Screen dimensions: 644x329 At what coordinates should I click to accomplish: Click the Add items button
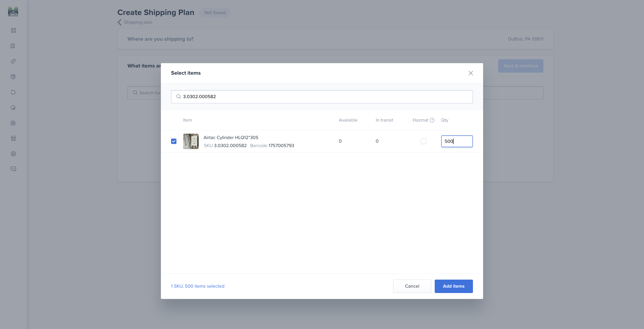[x=453, y=286]
